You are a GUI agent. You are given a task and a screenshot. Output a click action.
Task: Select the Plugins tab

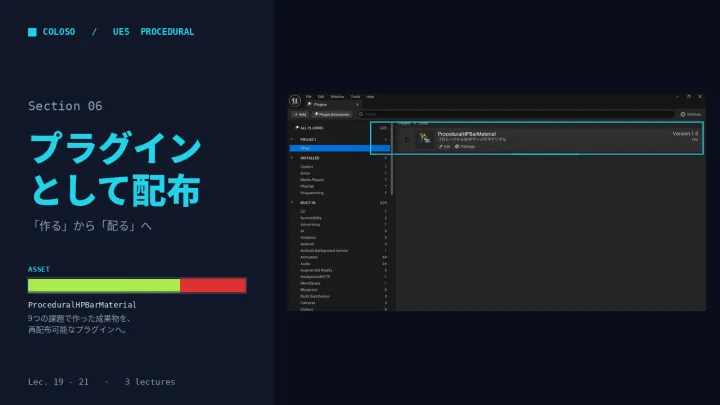click(x=333, y=104)
